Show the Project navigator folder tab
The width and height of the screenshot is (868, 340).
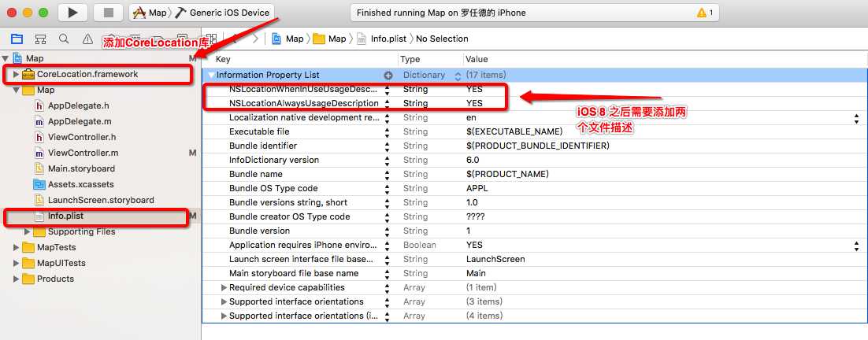(17, 39)
